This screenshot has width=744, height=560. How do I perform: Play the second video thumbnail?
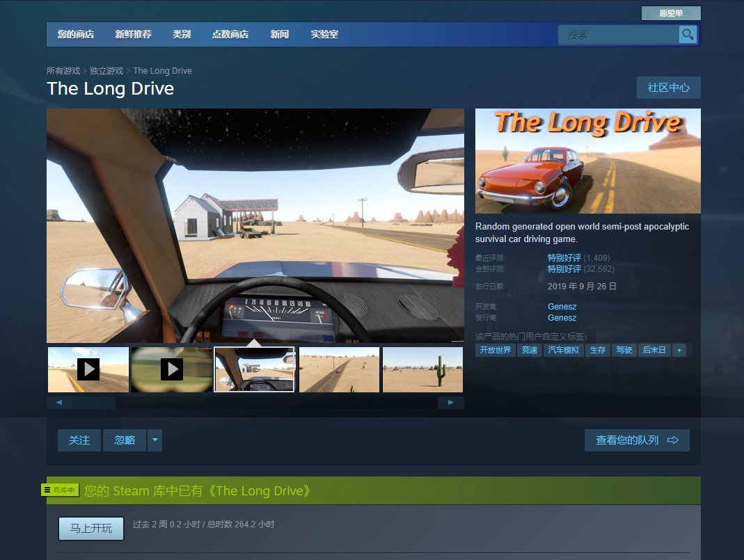point(172,369)
